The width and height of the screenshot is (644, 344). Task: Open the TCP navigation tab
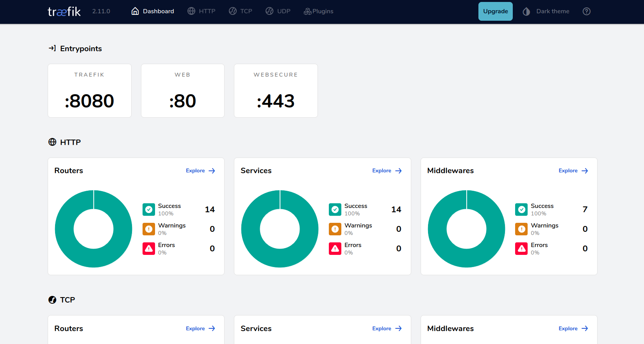pos(241,11)
